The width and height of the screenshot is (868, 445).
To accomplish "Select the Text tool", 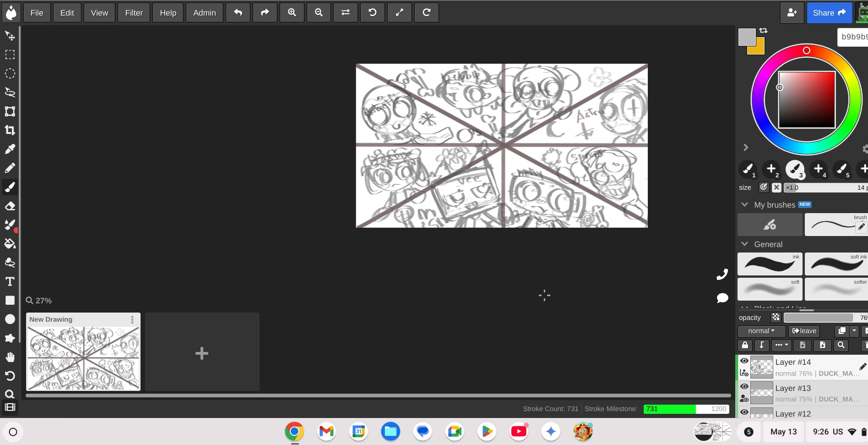I will 10,281.
